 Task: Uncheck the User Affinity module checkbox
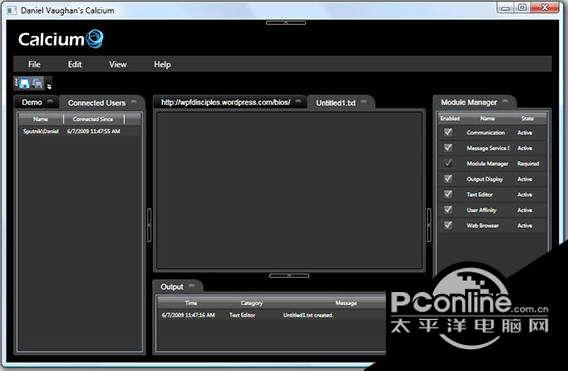(x=448, y=209)
